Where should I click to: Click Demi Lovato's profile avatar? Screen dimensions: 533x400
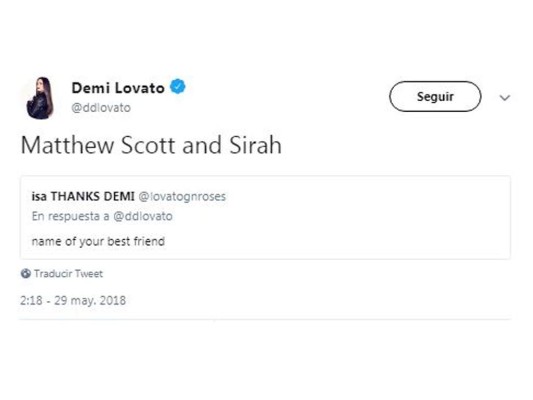coord(40,98)
